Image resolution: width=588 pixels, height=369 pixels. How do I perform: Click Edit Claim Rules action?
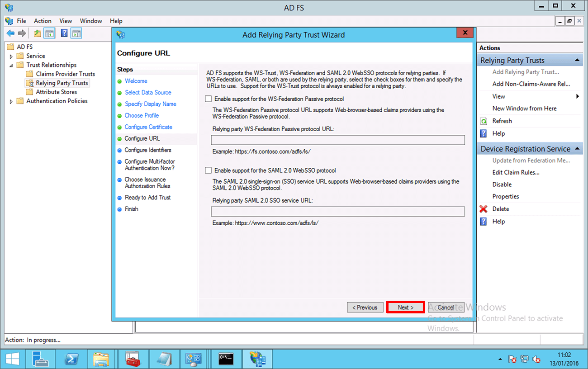click(x=516, y=172)
